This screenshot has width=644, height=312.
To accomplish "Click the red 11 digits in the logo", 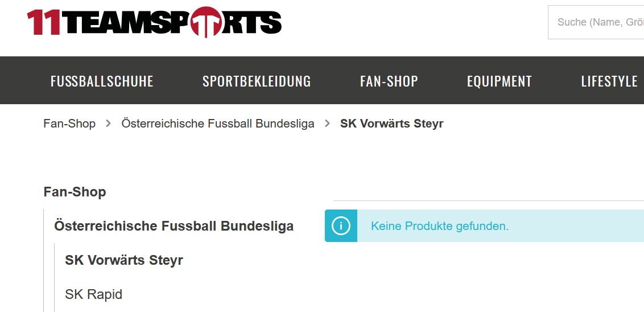I will pos(44,22).
